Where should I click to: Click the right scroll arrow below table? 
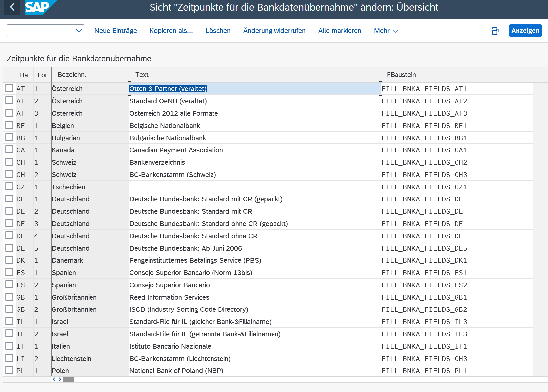tap(60, 379)
